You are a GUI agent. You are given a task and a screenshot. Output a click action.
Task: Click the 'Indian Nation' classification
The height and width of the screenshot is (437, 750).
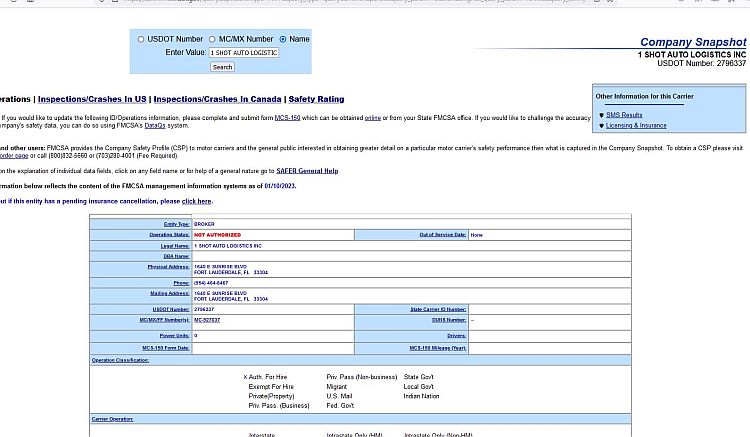click(421, 396)
